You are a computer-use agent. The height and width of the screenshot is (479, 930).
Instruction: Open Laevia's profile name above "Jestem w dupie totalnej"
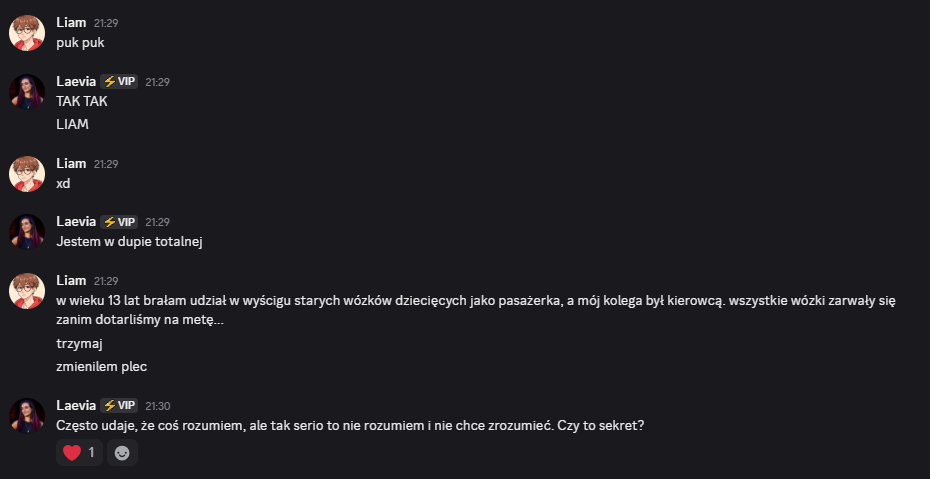(x=76, y=222)
